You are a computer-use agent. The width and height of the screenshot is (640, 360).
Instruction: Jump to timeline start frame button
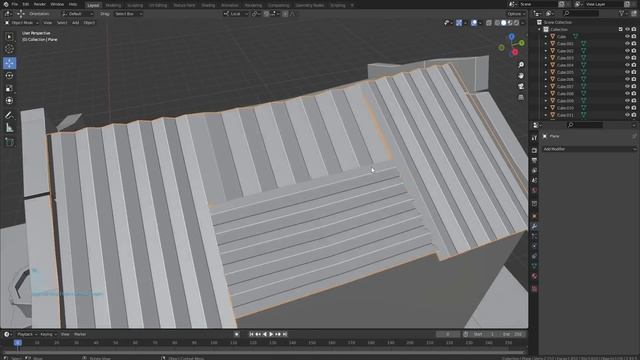coord(251,334)
